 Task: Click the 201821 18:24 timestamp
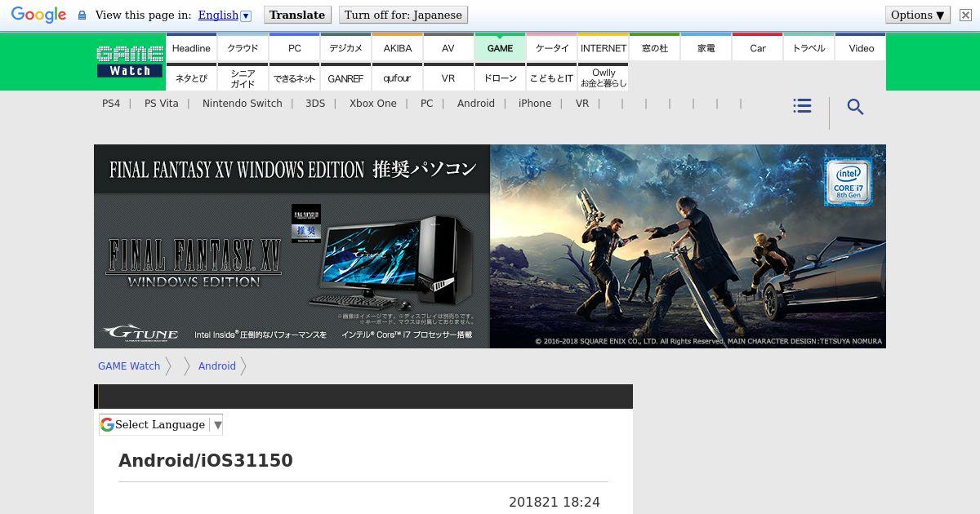pos(555,503)
